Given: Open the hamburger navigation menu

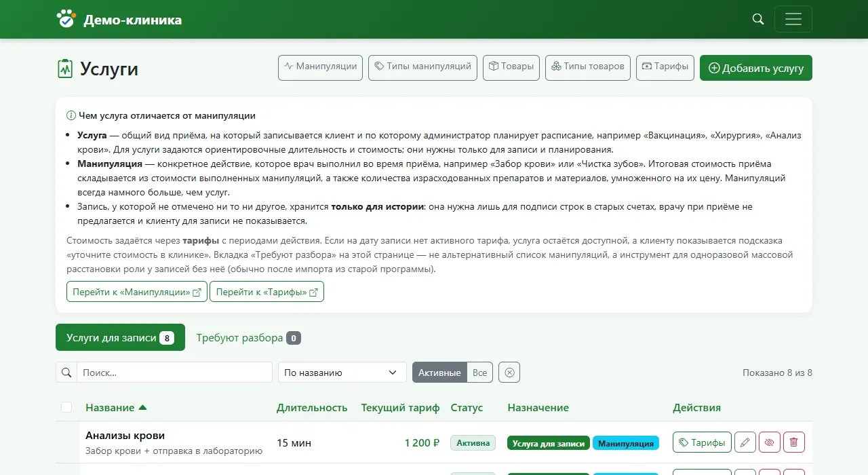Looking at the screenshot, I should point(793,19).
